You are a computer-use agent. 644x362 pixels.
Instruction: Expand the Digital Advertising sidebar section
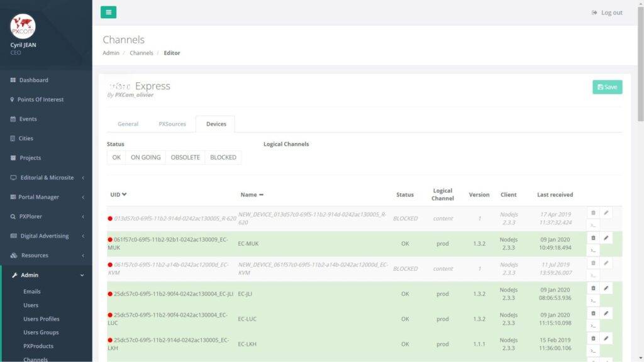pyautogui.click(x=46, y=236)
